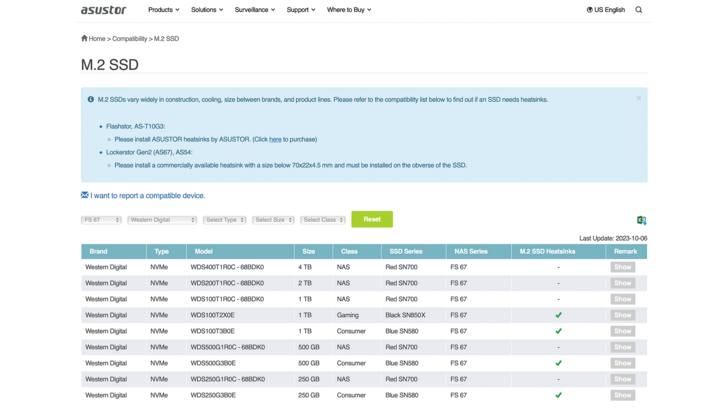The height and width of the screenshot is (410, 728).
Task: Click the envelope report icon
Action: point(85,195)
